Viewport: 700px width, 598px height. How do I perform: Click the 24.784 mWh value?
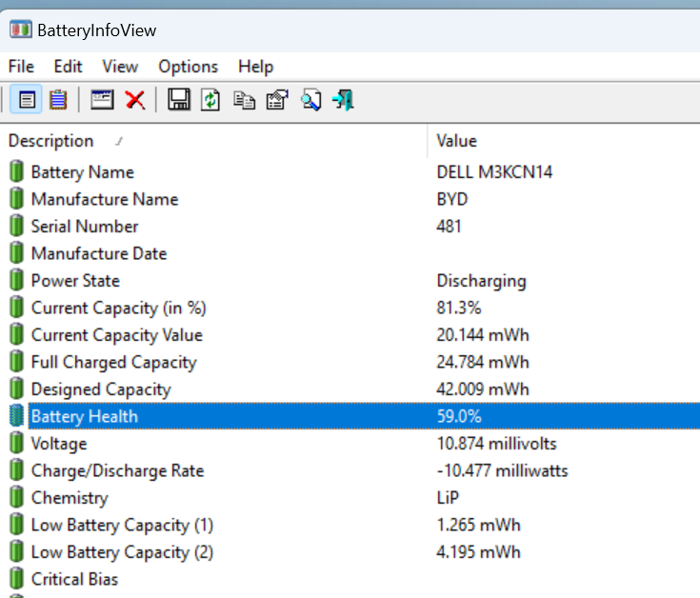point(483,363)
